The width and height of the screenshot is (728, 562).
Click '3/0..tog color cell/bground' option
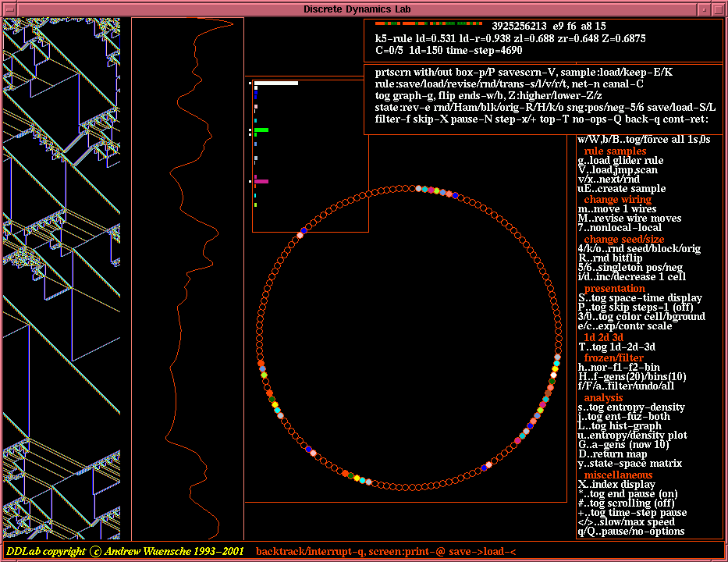click(641, 316)
